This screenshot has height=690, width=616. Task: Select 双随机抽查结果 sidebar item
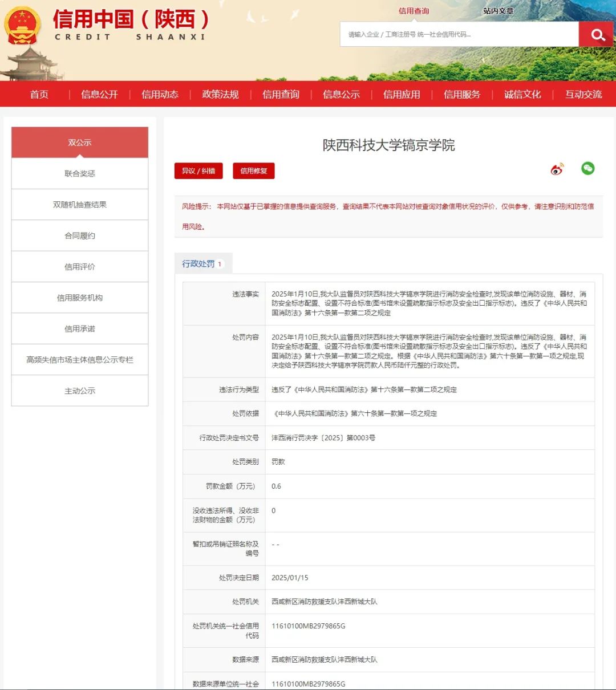pos(80,205)
